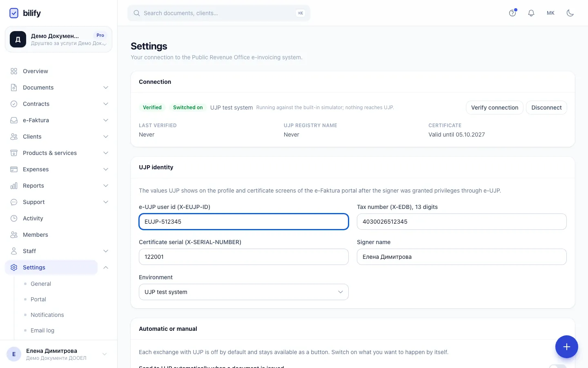This screenshot has width=588, height=368.
Task: Click the Signer name field
Action: click(462, 257)
